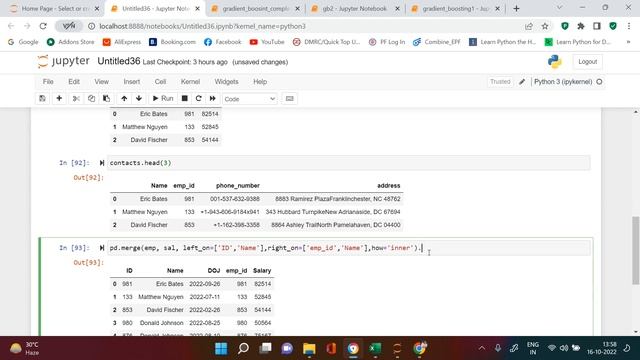This screenshot has height=360, width=640.
Task: Click inside the pd.merge code cell
Action: [349, 248]
